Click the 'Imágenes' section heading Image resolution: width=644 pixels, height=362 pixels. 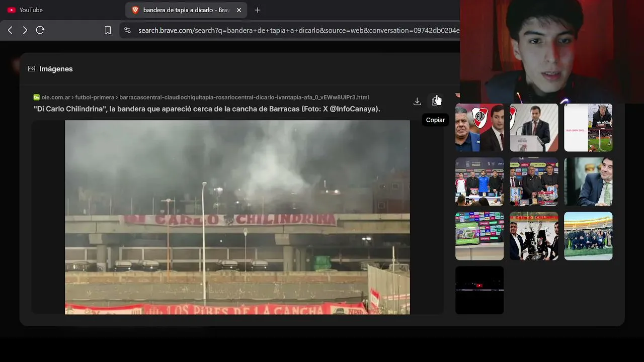click(x=56, y=69)
